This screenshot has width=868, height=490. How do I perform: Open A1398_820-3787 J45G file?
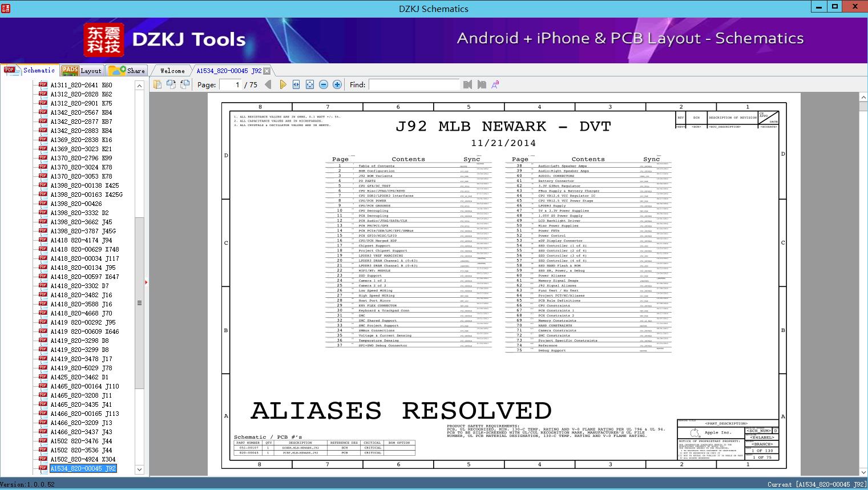coord(83,231)
